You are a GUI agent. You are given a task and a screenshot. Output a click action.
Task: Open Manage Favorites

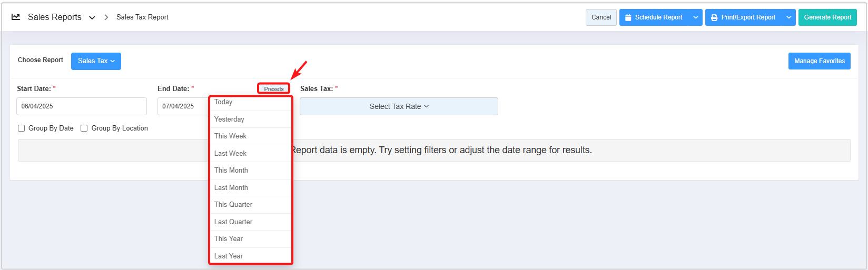tap(819, 61)
